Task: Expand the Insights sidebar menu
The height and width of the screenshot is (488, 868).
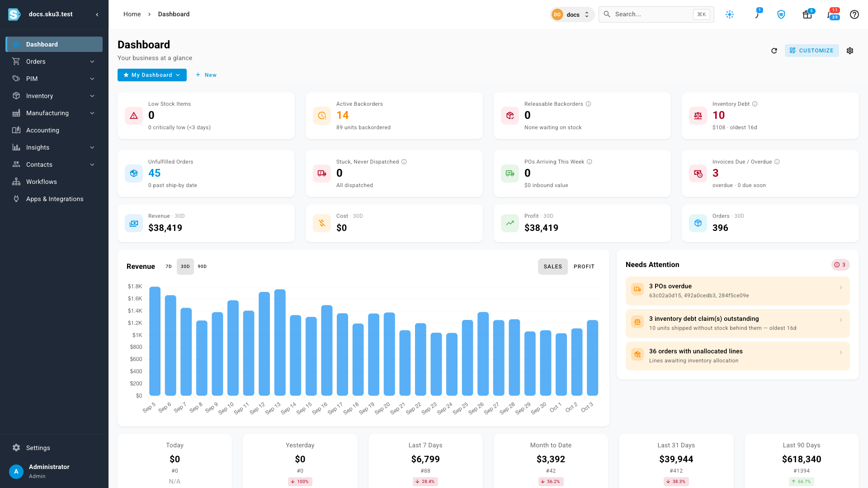Action: (x=54, y=147)
